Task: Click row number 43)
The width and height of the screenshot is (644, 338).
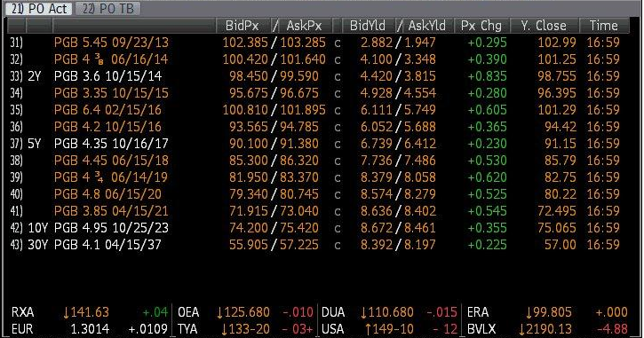Action: point(16,245)
